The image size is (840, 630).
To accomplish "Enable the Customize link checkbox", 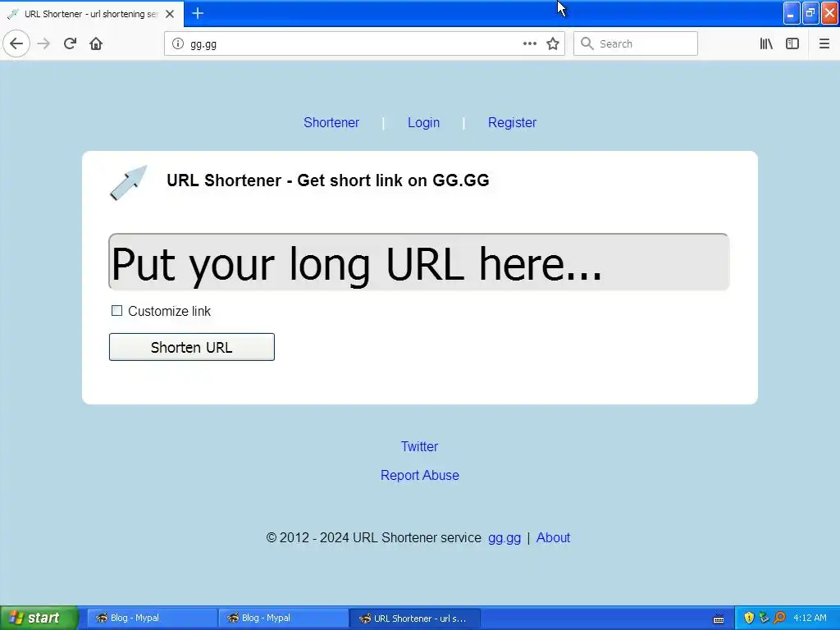I will tap(116, 311).
